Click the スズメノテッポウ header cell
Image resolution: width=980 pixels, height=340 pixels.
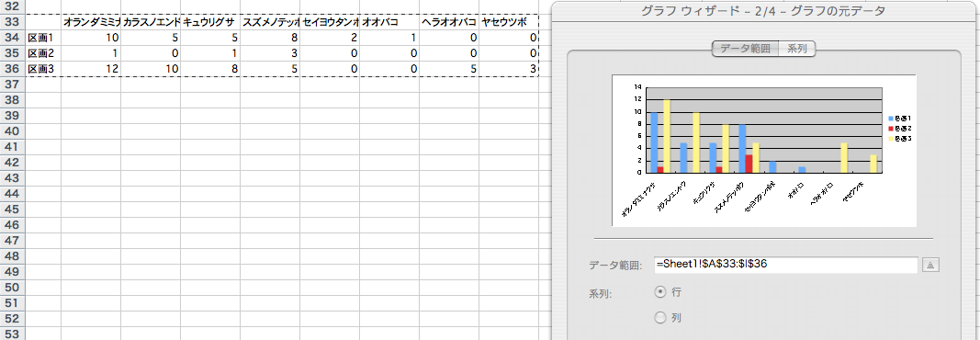[x=270, y=22]
